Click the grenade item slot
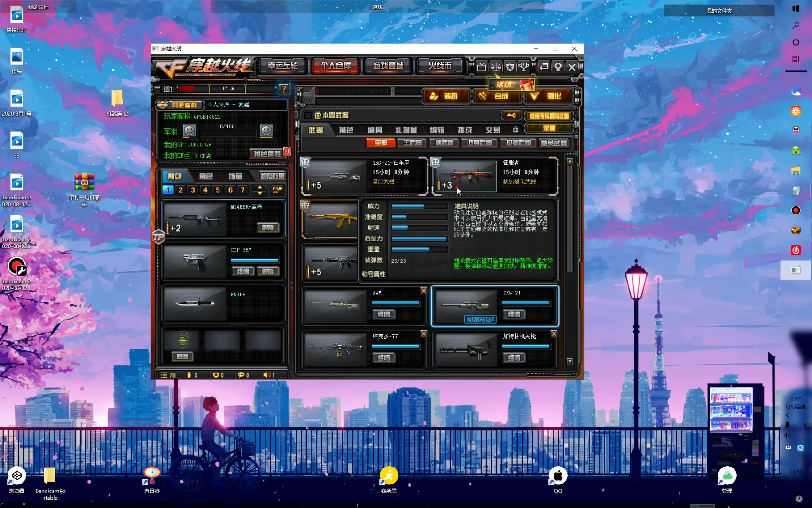 [182, 340]
